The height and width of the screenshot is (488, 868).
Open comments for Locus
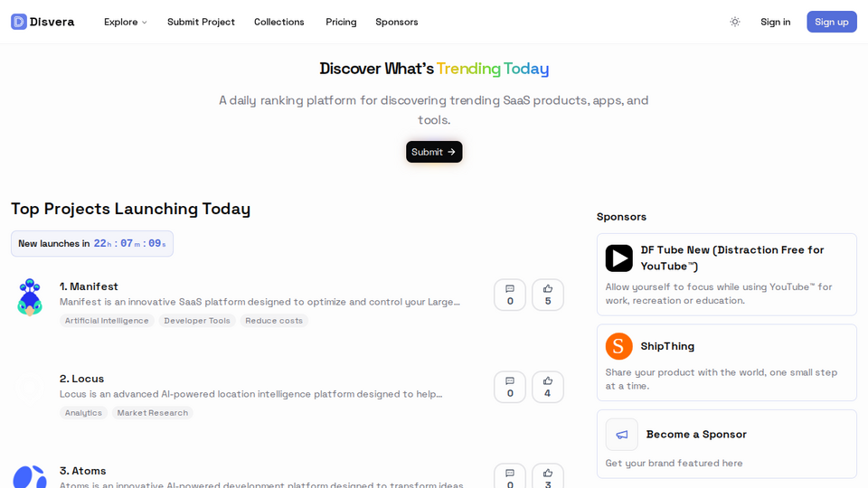(510, 387)
